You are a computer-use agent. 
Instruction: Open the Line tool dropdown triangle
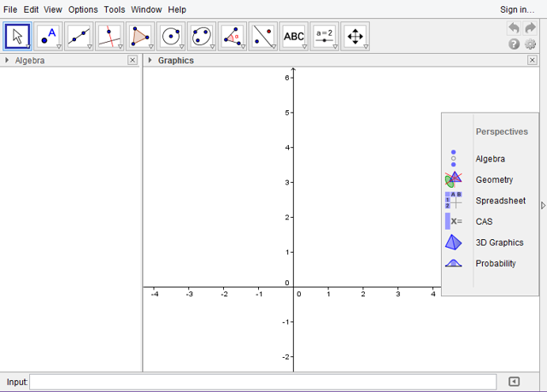[90, 47]
